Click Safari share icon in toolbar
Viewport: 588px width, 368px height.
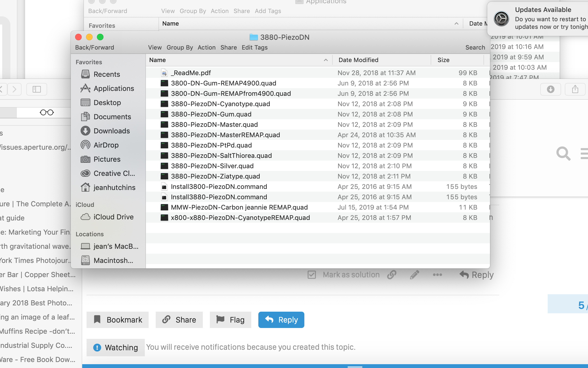point(575,89)
